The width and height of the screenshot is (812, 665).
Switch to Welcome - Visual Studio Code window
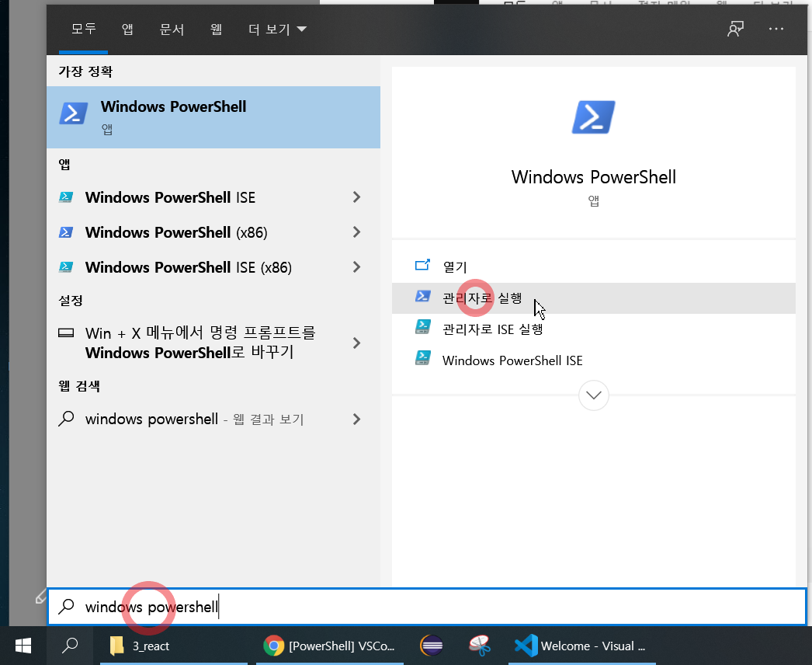581,646
